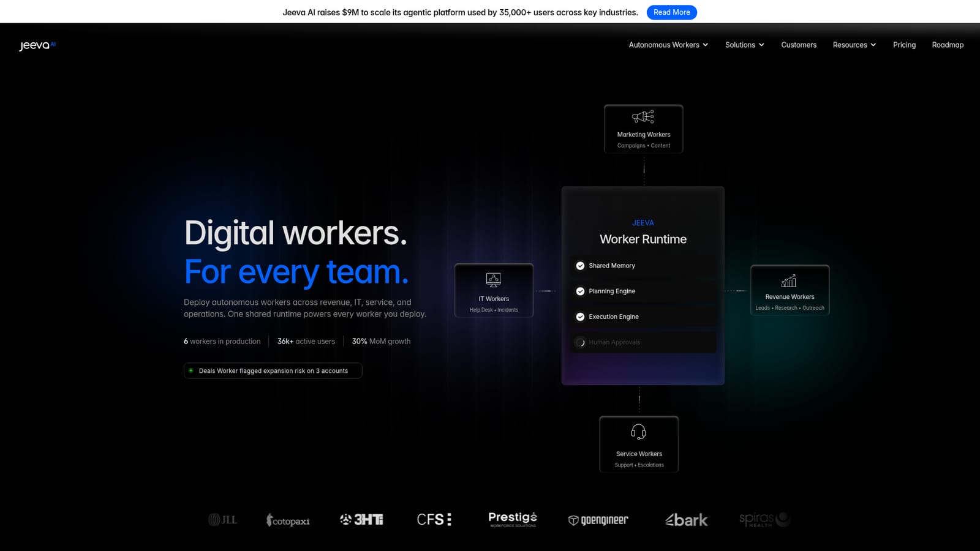Click the spiras health logo

click(x=765, y=519)
